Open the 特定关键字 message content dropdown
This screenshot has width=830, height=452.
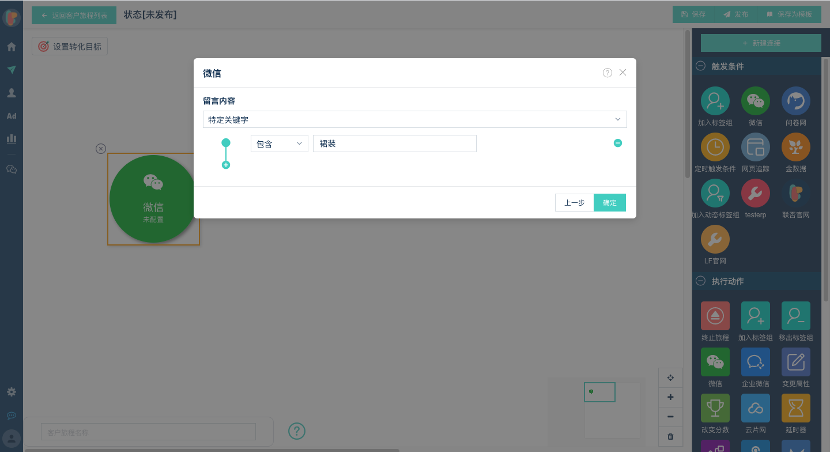coord(414,119)
